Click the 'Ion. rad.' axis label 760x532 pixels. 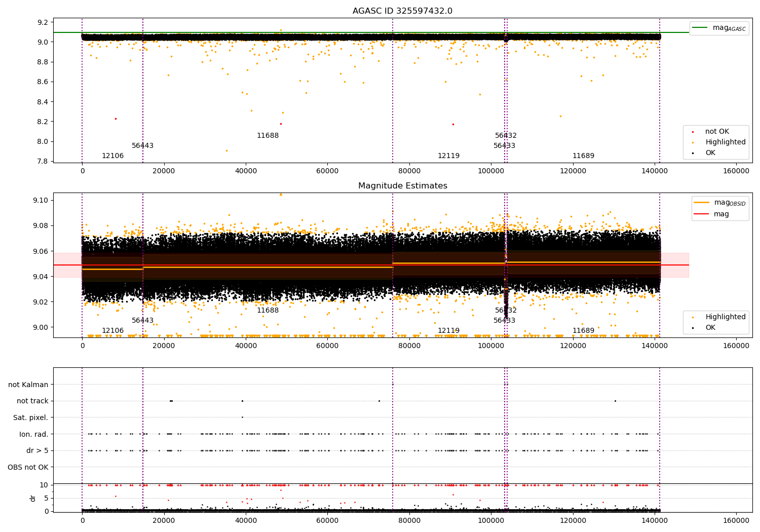pos(34,434)
